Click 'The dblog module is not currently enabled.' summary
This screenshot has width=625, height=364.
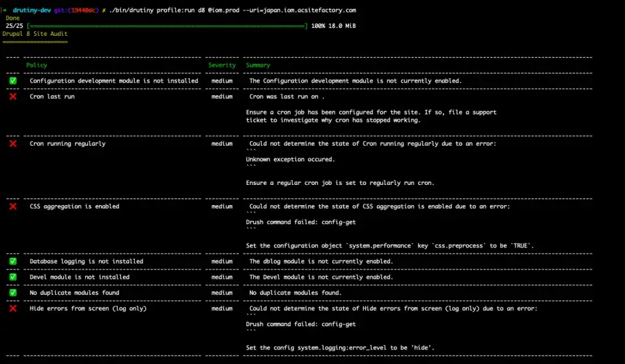[321, 262]
